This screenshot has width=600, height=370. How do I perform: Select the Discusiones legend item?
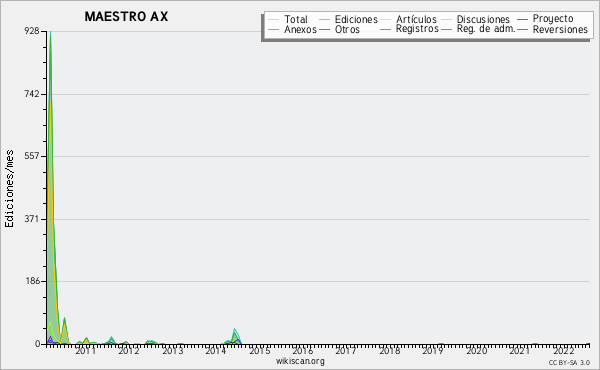476,19
